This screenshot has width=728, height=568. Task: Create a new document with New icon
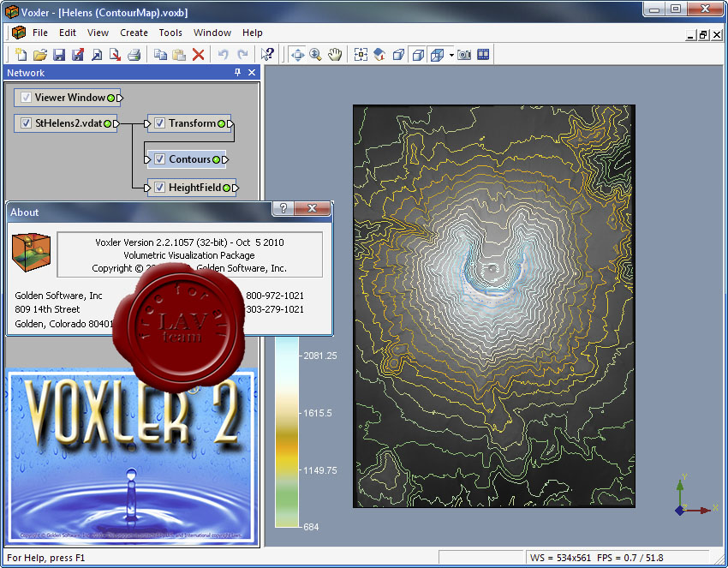coord(21,55)
